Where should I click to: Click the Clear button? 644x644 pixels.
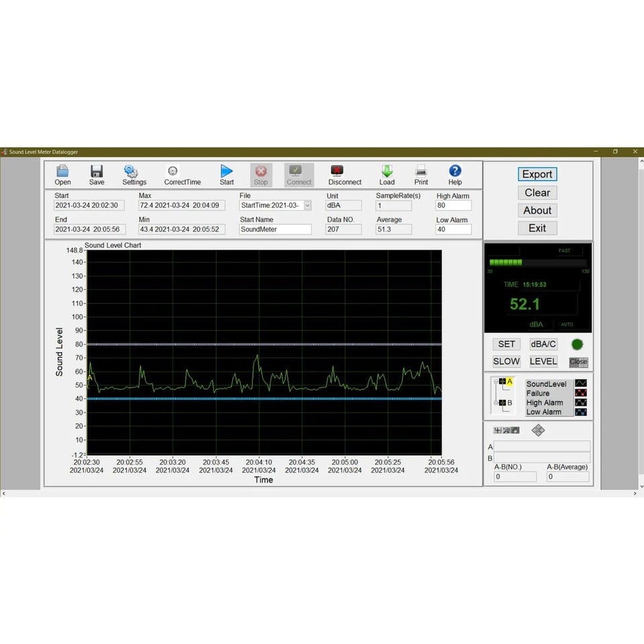click(x=537, y=193)
